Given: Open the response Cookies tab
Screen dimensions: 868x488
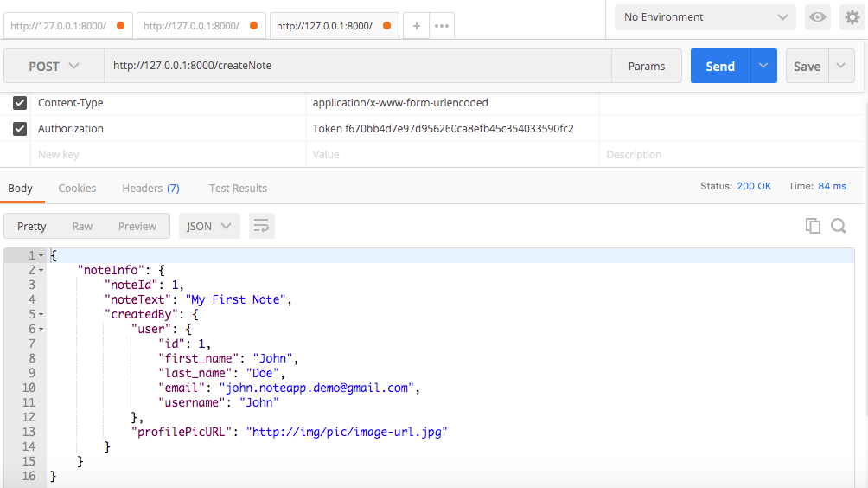Looking at the screenshot, I should [77, 189].
